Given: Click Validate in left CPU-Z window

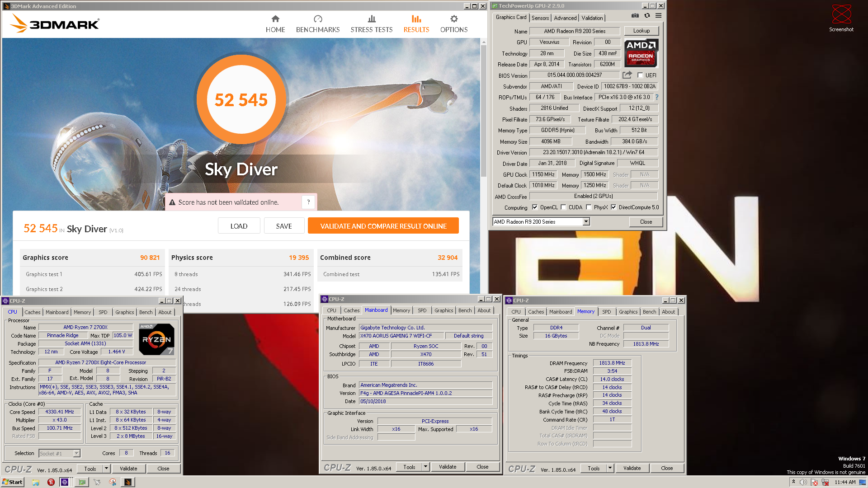Looking at the screenshot, I should coord(128,469).
